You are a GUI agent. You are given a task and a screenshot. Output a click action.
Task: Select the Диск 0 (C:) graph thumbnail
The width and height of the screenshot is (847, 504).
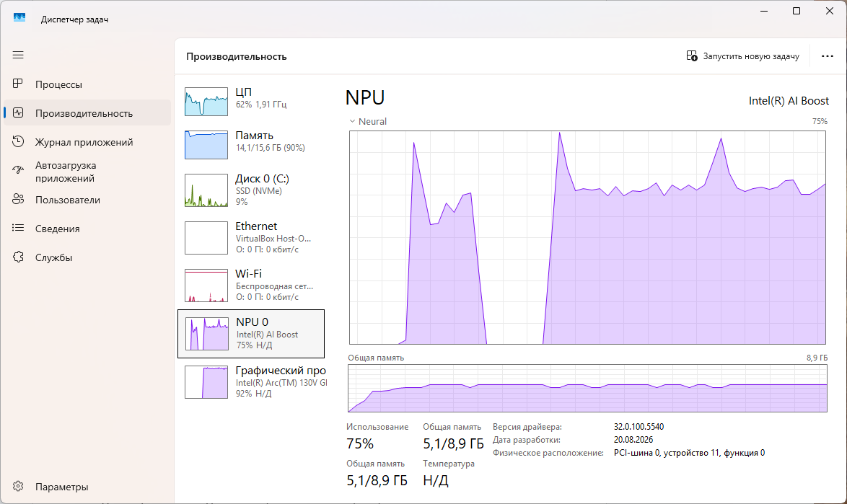click(x=206, y=190)
